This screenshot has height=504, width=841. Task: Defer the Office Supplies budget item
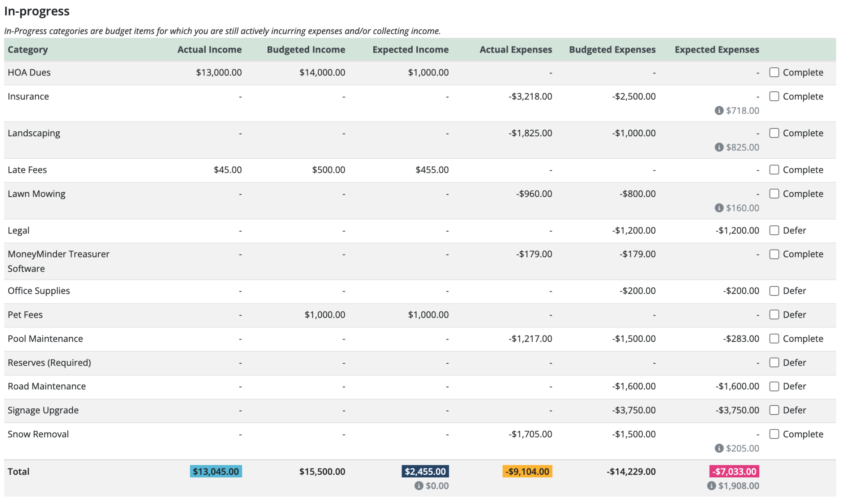774,291
